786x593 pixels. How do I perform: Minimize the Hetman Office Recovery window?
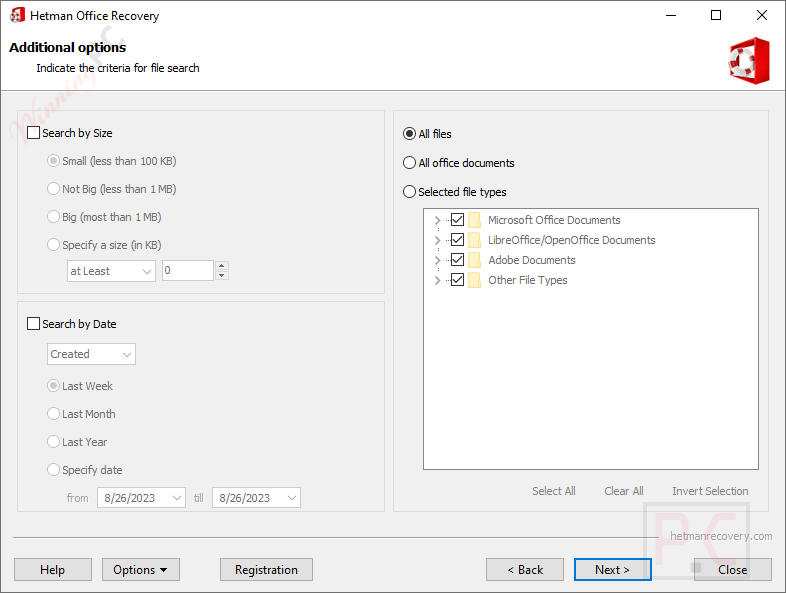pos(671,15)
